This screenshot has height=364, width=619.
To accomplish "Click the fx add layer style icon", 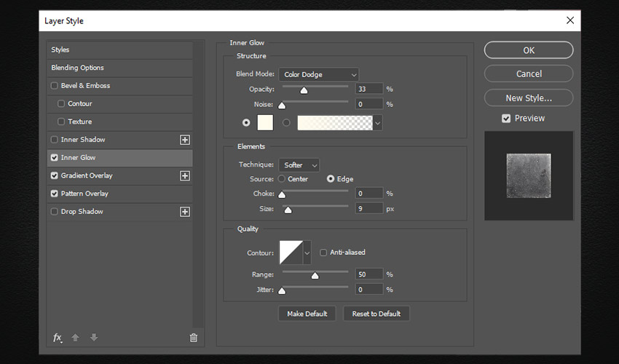I will [58, 338].
